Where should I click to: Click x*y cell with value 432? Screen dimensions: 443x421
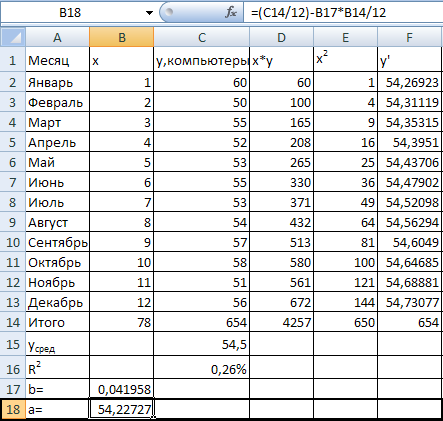[x=282, y=222]
